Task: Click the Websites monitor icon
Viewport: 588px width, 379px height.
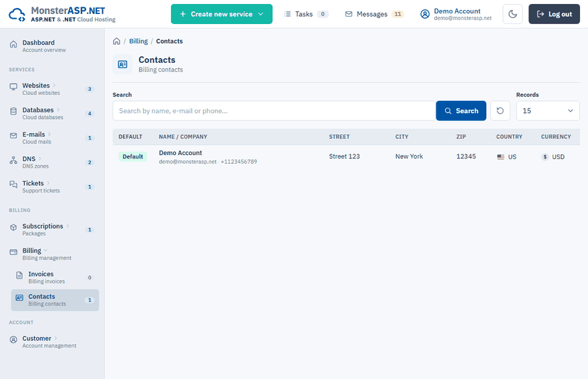Action: point(13,87)
